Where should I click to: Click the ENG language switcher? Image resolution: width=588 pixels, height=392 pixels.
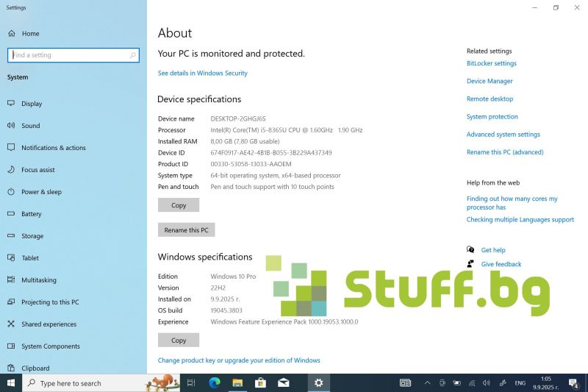(520, 383)
